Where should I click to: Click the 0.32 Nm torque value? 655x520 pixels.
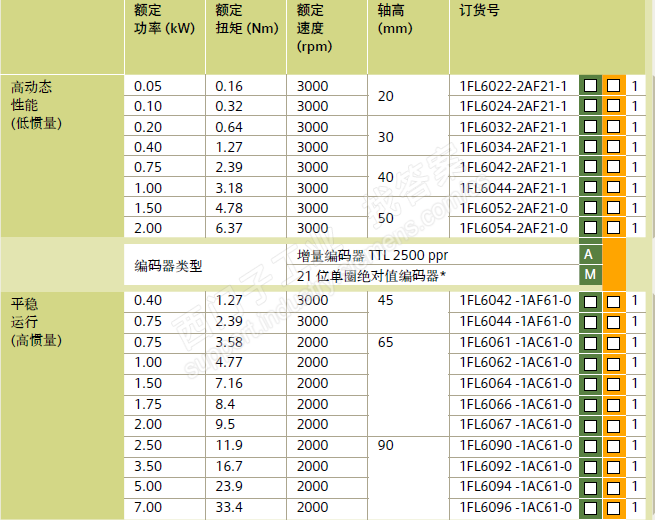[x=229, y=107]
